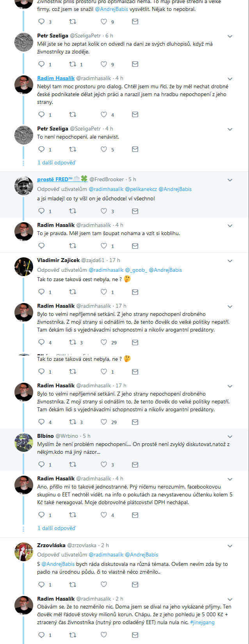
Task: Open the #jinejgang hashtag
Action: pyautogui.click(x=202, y=622)
